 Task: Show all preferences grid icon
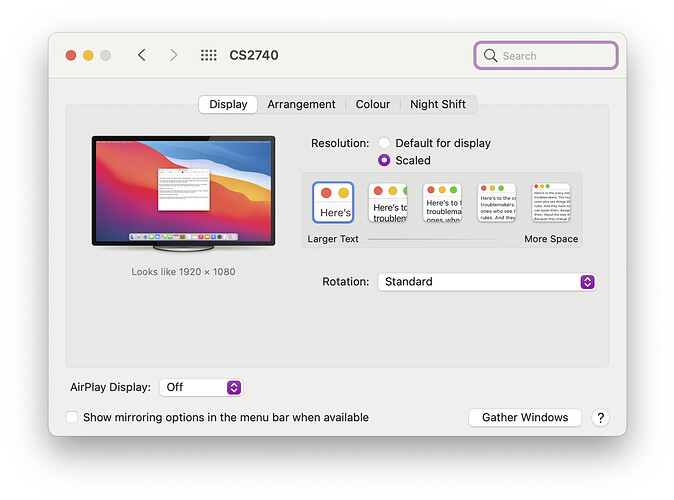pyautogui.click(x=208, y=55)
